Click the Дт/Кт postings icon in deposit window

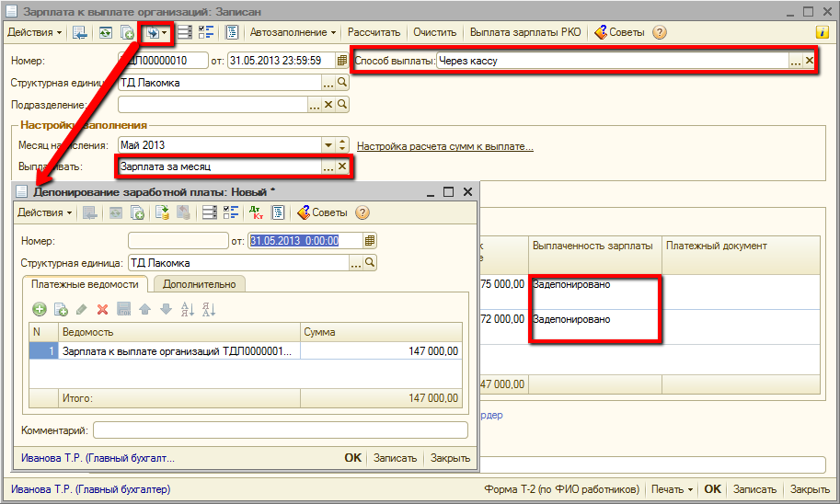coord(256,212)
